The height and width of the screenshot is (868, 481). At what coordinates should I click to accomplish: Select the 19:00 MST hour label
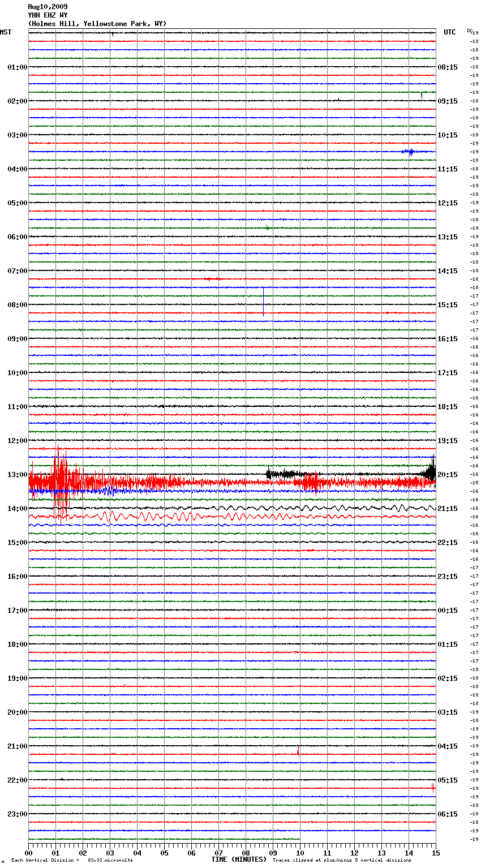coord(18,678)
